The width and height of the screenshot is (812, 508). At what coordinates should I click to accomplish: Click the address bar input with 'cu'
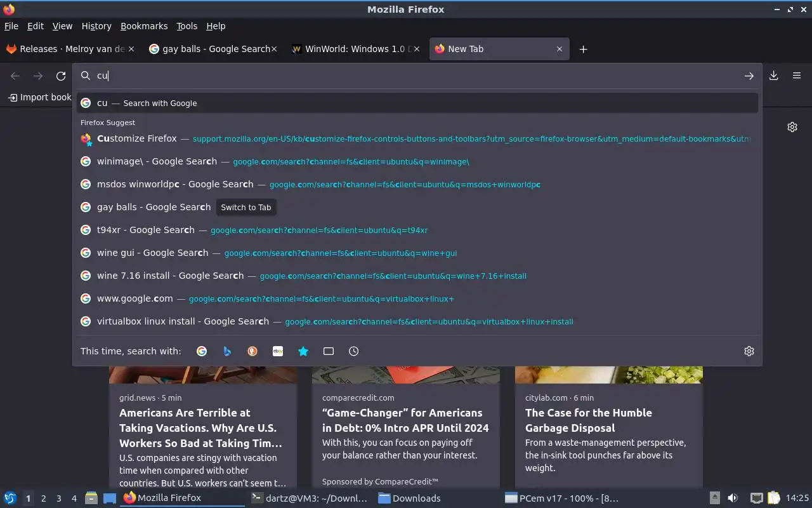point(419,76)
